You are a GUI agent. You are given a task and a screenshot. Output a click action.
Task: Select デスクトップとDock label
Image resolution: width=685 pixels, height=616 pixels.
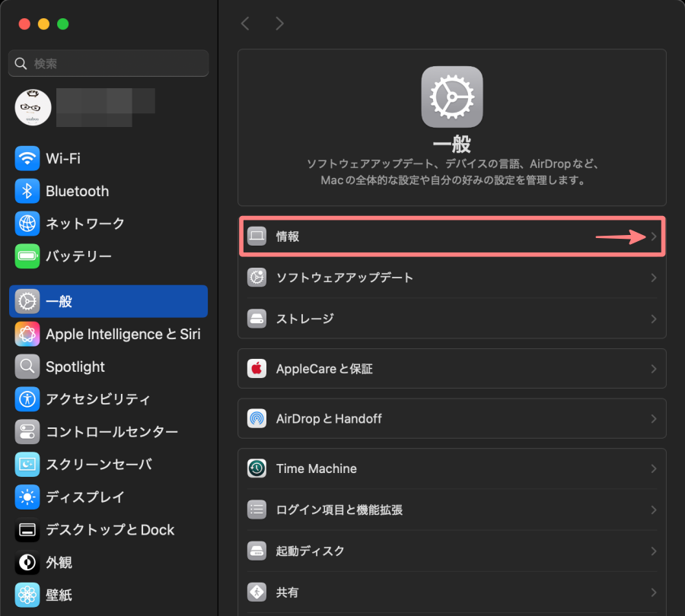[110, 529]
